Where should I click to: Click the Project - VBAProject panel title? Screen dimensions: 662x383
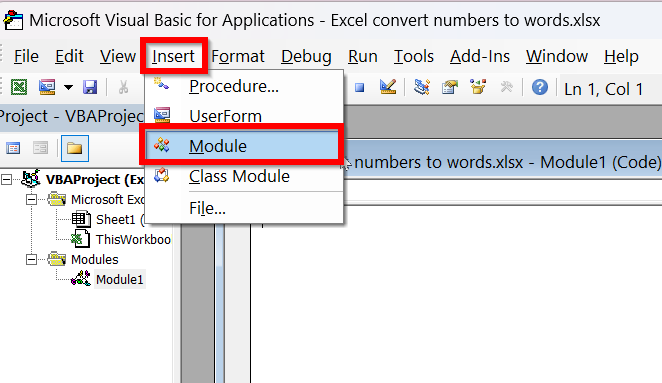[x=72, y=117]
